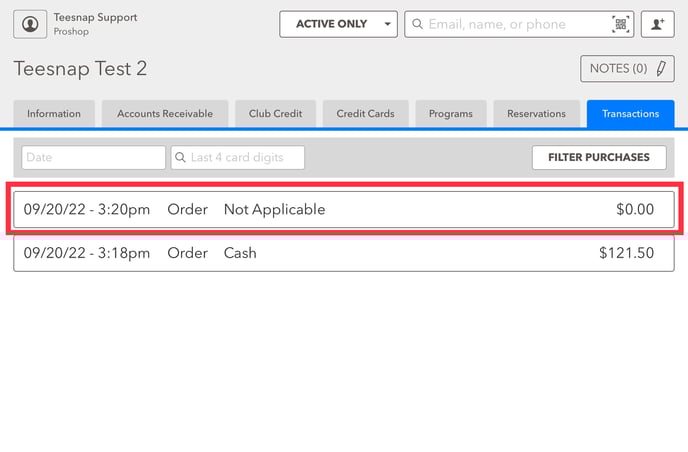The width and height of the screenshot is (688, 452).
Task: Click the magnifier icon in customer search
Action: (x=417, y=24)
